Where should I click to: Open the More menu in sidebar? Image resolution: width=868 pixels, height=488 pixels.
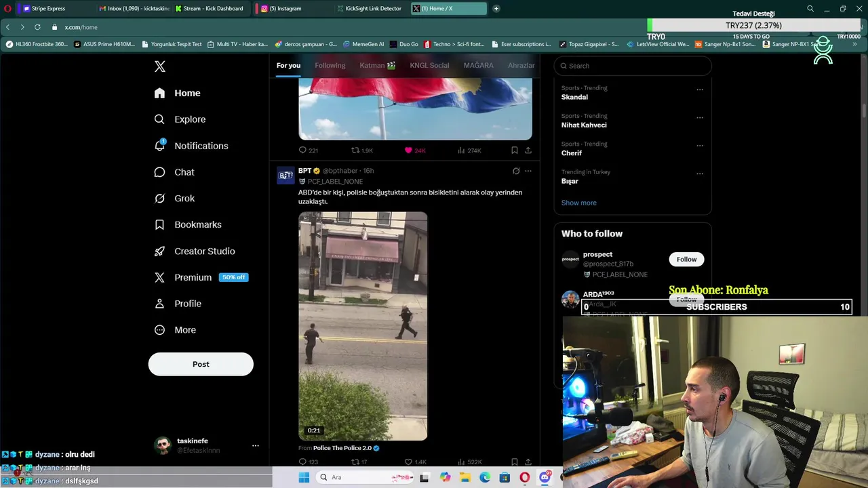coord(175,330)
